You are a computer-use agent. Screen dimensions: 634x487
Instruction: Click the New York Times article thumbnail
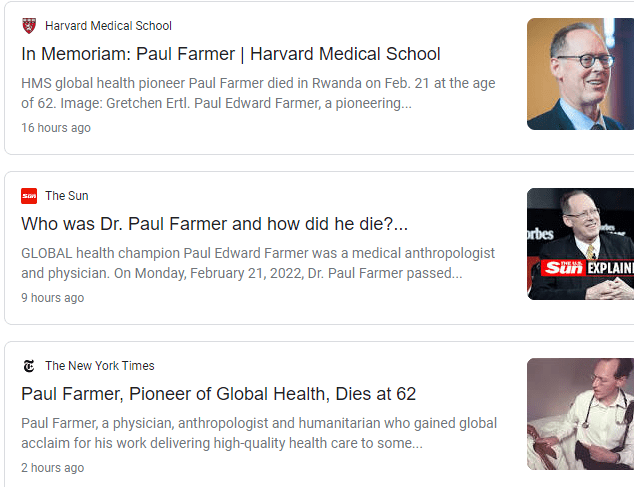pyautogui.click(x=580, y=414)
